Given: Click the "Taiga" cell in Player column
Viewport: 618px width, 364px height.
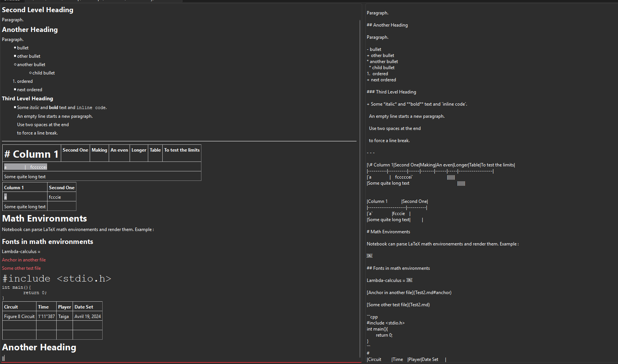Looking at the screenshot, I should point(63,317).
